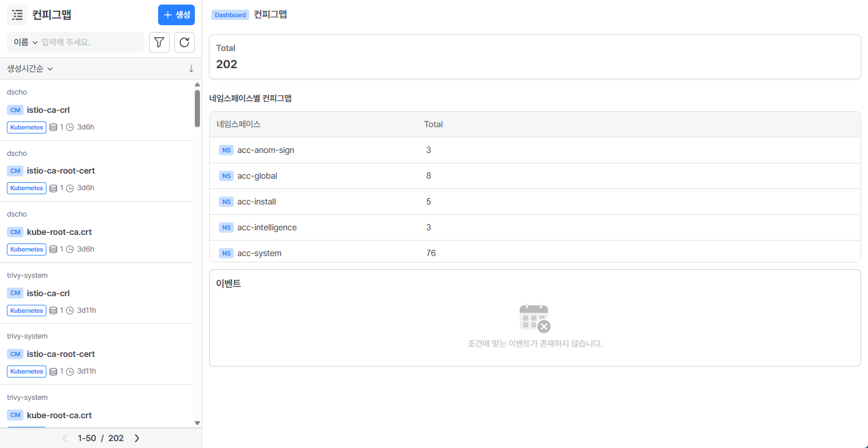
Task: Click clock icon under dscho kube-root-ca.crt
Action: 70,249
